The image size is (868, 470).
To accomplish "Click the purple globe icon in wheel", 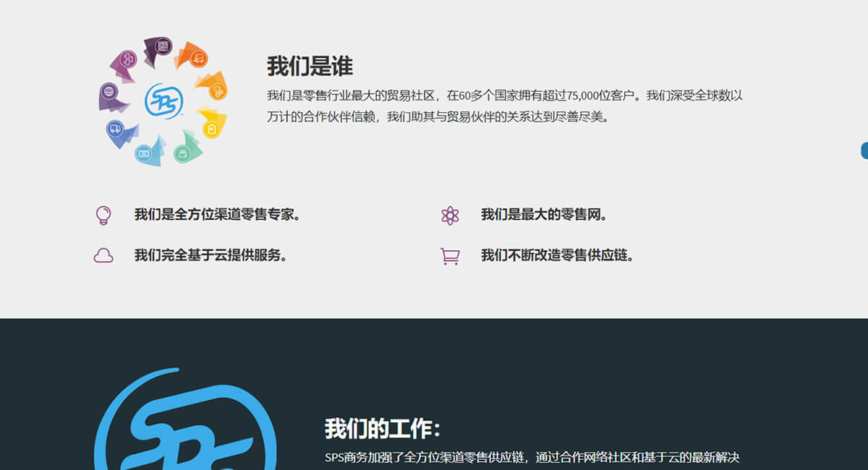I will coord(109,92).
